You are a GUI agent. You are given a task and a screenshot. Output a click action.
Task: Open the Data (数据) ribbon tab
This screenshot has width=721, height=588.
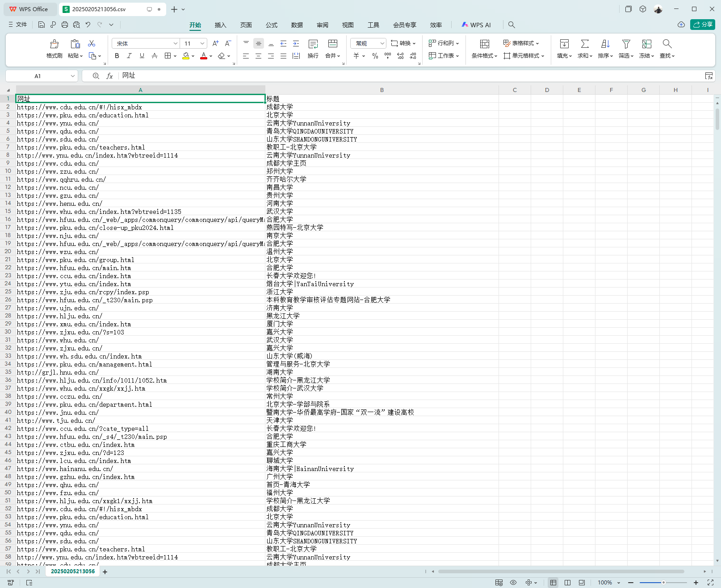pyautogui.click(x=297, y=25)
